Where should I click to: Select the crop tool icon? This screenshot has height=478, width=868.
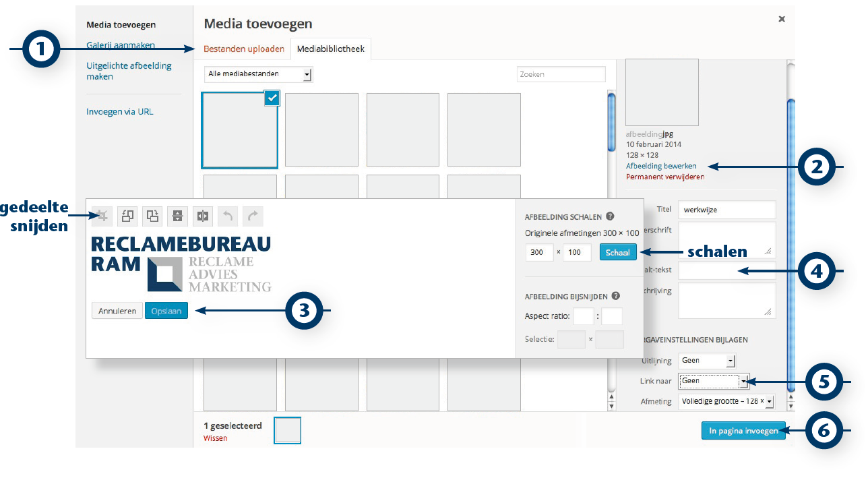[x=102, y=216]
